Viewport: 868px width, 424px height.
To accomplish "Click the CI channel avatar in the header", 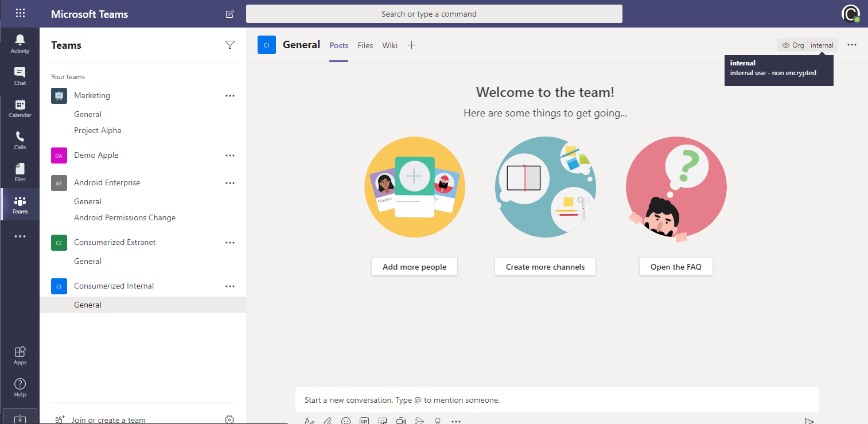I will tap(267, 45).
